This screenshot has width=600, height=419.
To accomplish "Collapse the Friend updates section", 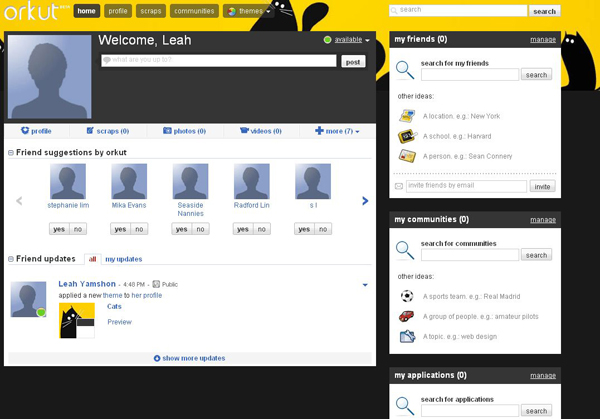I will 11,259.
